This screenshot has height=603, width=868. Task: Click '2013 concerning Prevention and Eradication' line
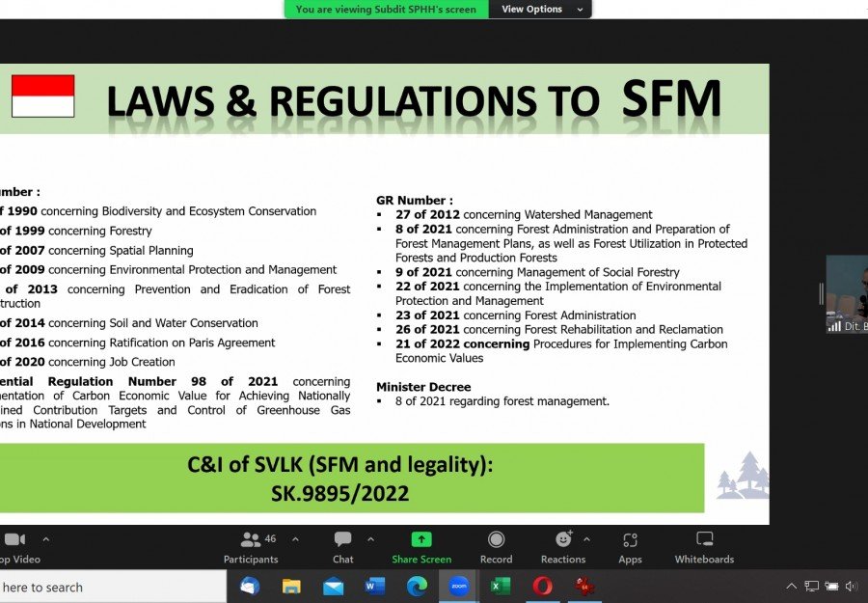click(175, 296)
